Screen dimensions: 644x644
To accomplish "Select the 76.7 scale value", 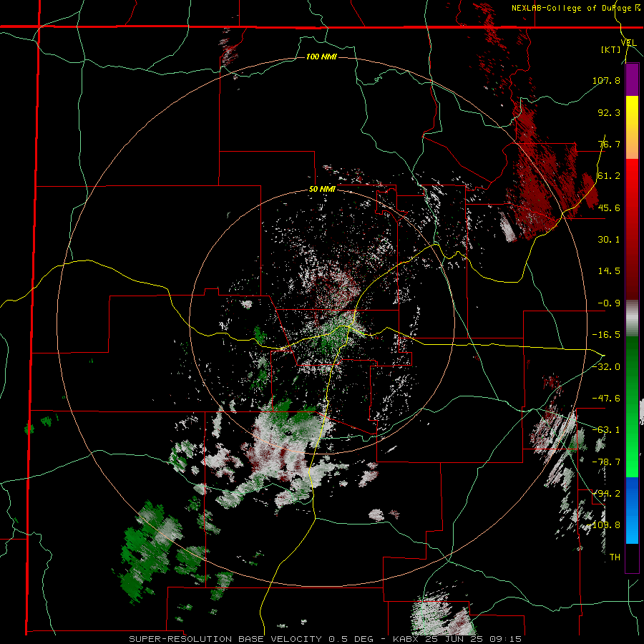I will click(609, 144).
